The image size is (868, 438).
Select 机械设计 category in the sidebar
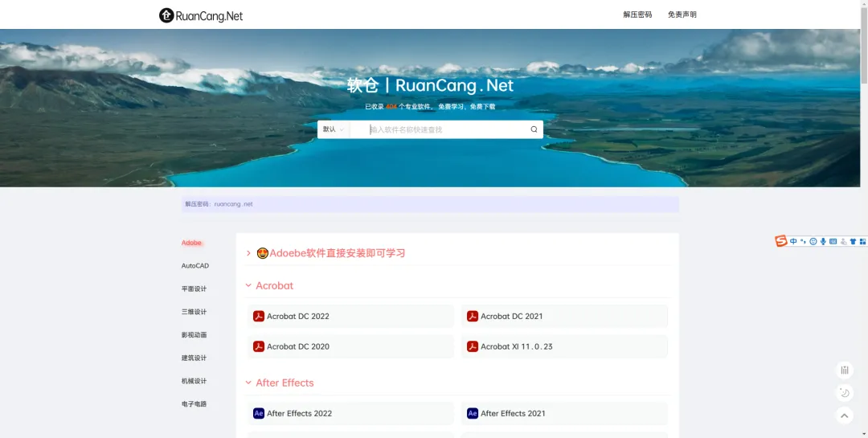(194, 381)
